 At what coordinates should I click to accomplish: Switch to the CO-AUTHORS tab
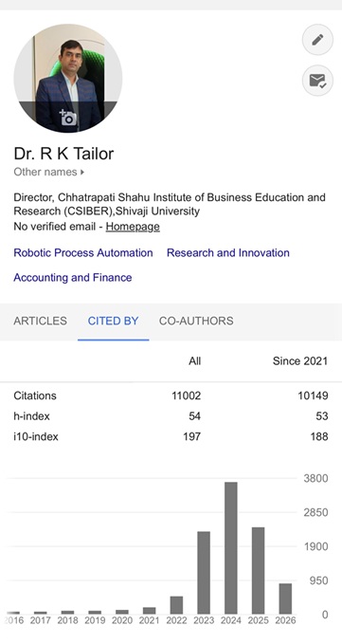pos(196,321)
